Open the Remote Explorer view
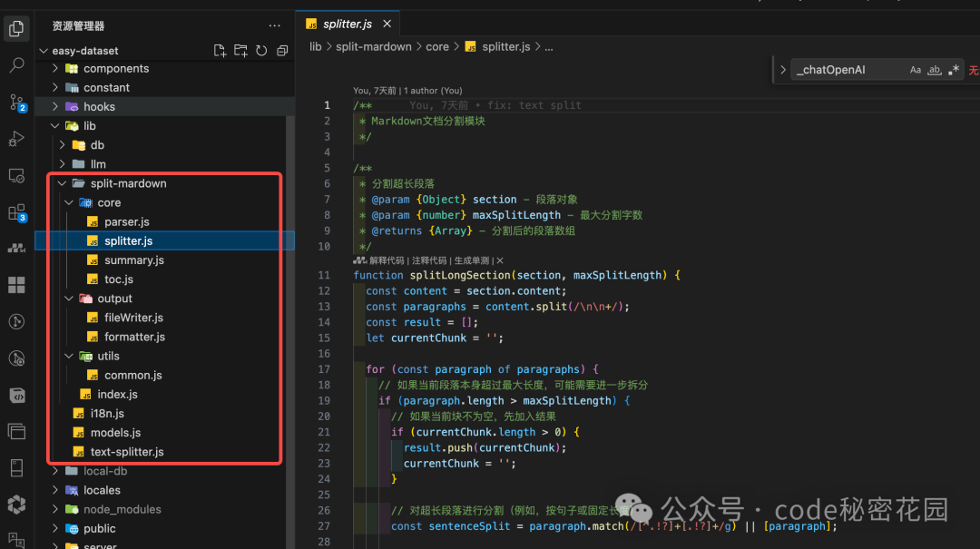This screenshot has width=980, height=549. point(17,176)
